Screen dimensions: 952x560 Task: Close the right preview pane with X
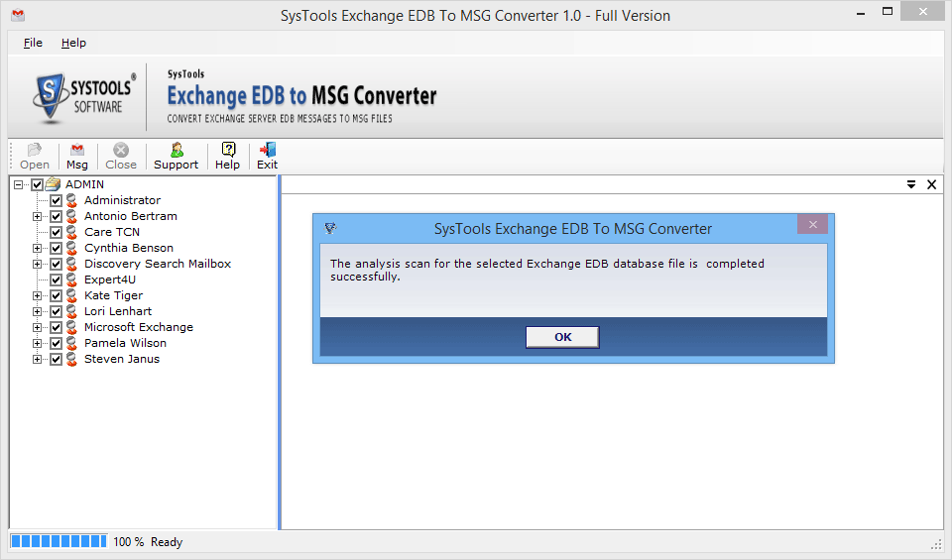[931, 184]
